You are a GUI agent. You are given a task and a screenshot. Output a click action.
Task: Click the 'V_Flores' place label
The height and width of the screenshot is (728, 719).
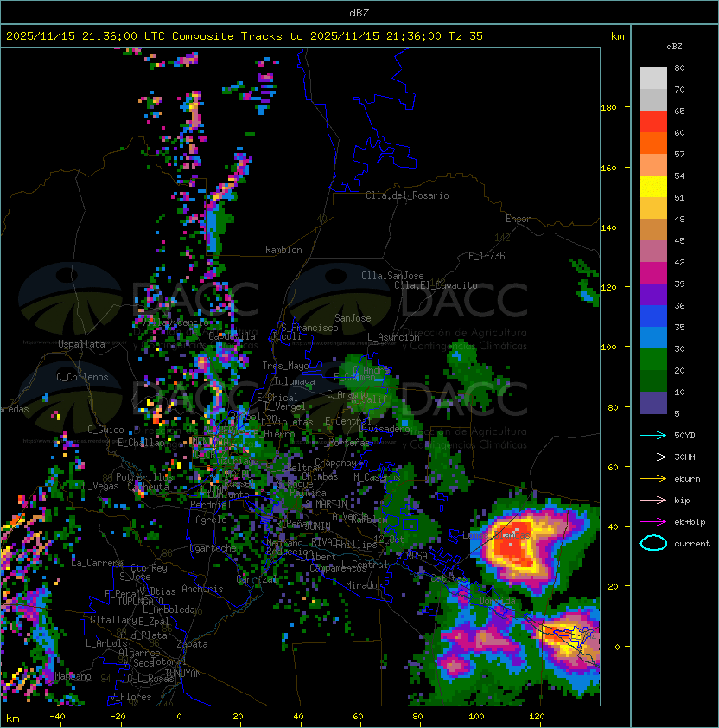click(x=130, y=698)
